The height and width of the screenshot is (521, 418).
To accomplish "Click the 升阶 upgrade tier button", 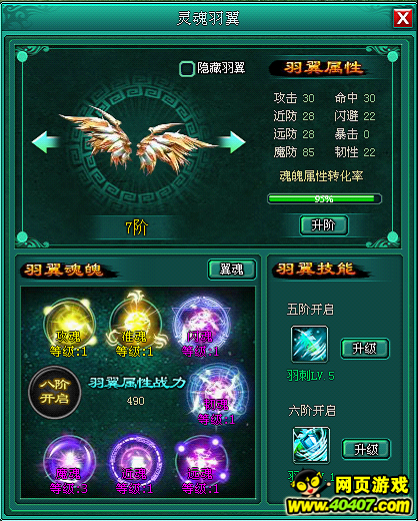I will click(x=324, y=225).
